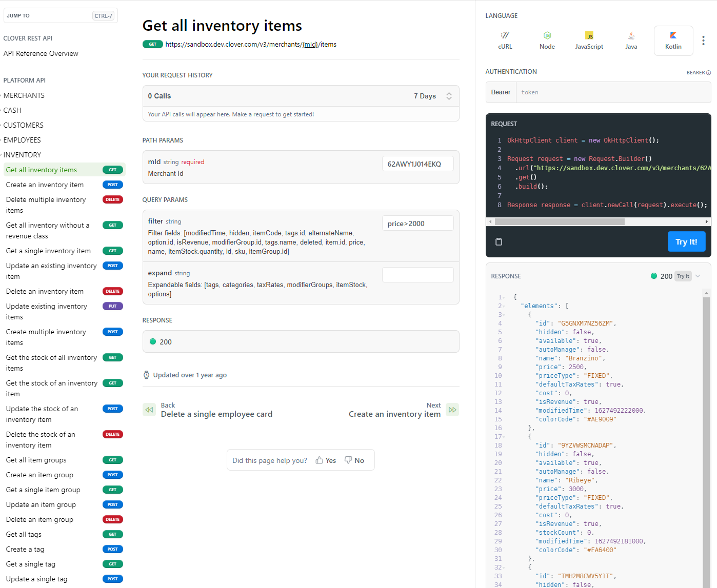Open Delete an inventory item page
Viewport: 717px width, 588px height.
point(45,291)
